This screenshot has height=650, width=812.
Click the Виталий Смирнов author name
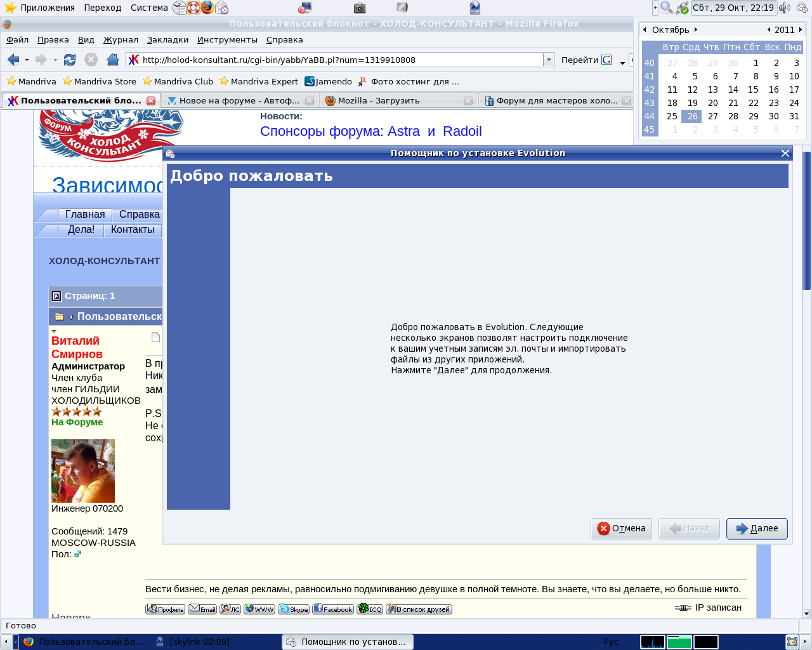pos(77,347)
